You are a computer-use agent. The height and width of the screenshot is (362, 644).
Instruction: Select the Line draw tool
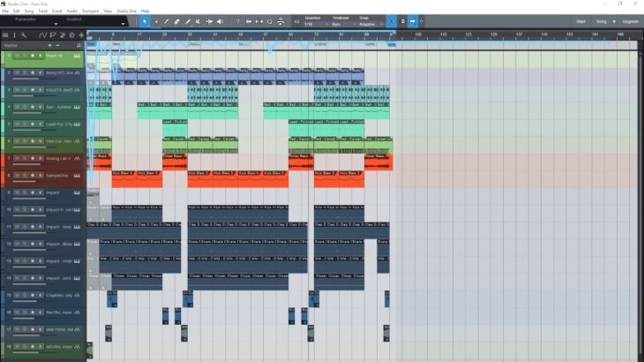pyautogui.click(x=188, y=21)
